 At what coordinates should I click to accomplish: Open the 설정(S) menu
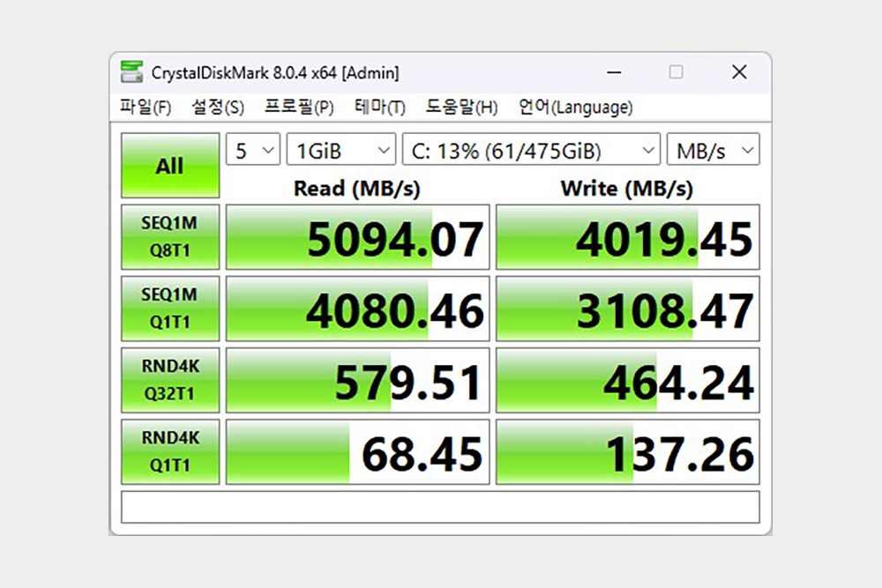coord(218,107)
